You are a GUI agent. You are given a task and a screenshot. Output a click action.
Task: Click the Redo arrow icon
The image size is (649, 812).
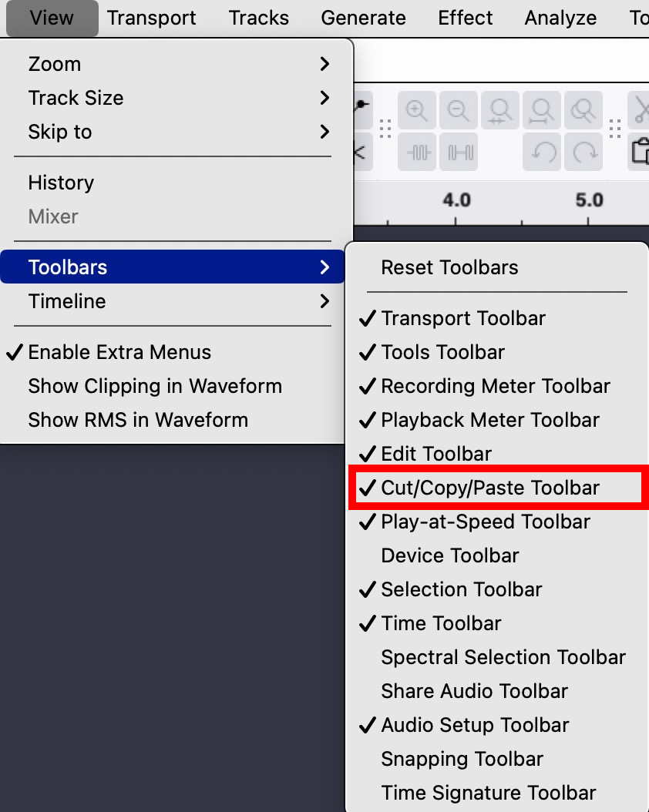(x=583, y=152)
